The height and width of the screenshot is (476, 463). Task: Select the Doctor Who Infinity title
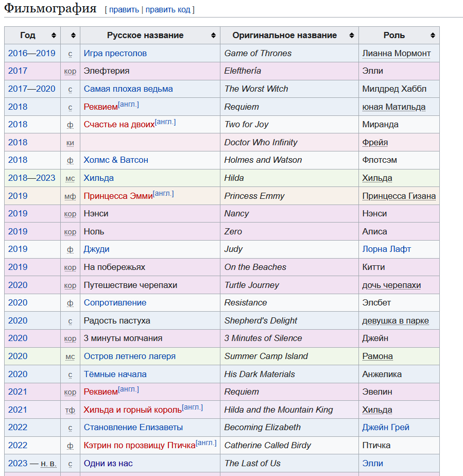[x=261, y=142]
